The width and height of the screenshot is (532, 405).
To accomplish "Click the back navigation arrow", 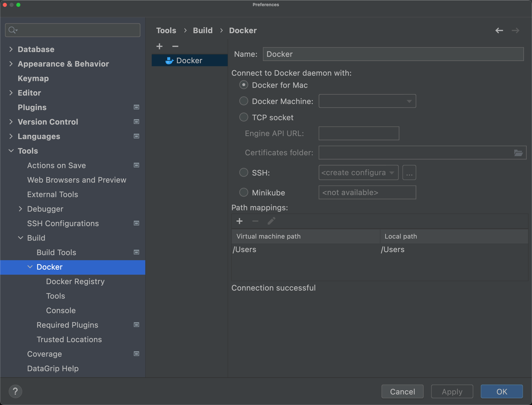I will 499,30.
